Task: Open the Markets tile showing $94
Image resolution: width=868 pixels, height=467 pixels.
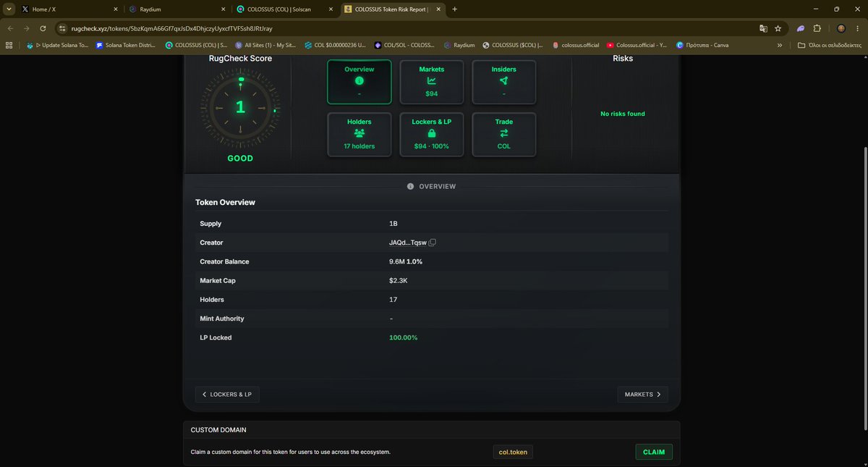Action: coord(431,81)
